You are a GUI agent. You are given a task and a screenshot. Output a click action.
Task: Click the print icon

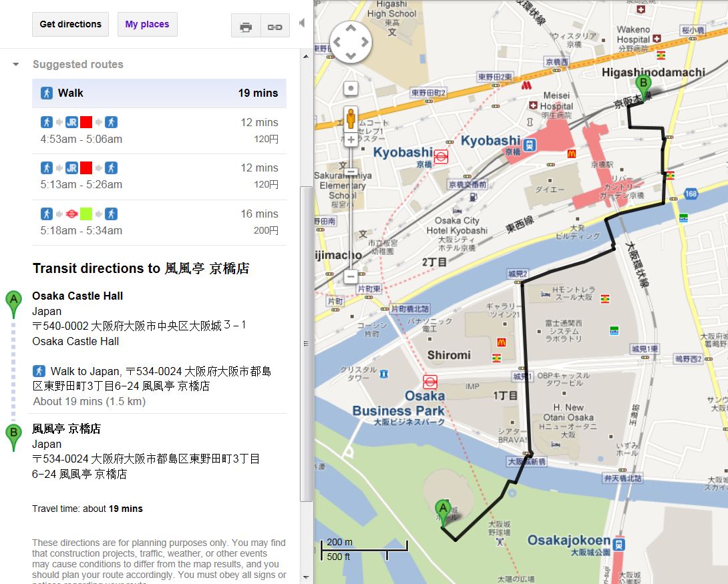coord(246,27)
